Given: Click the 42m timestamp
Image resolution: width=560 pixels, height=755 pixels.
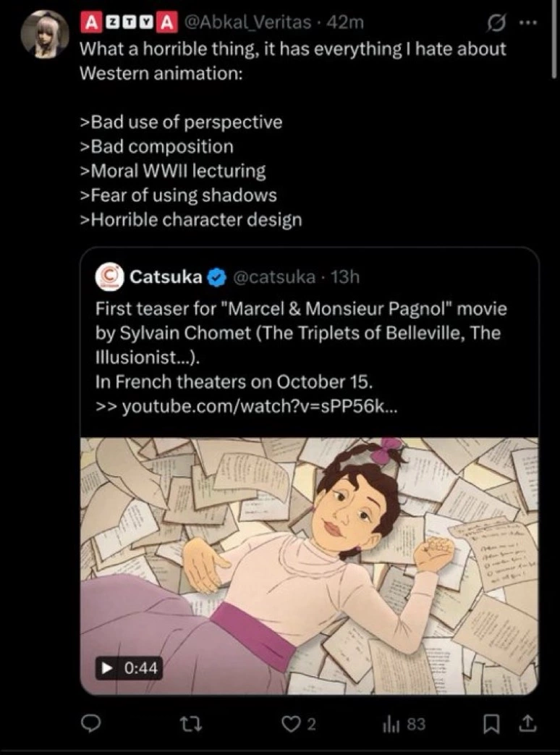Looking at the screenshot, I should point(344,22).
